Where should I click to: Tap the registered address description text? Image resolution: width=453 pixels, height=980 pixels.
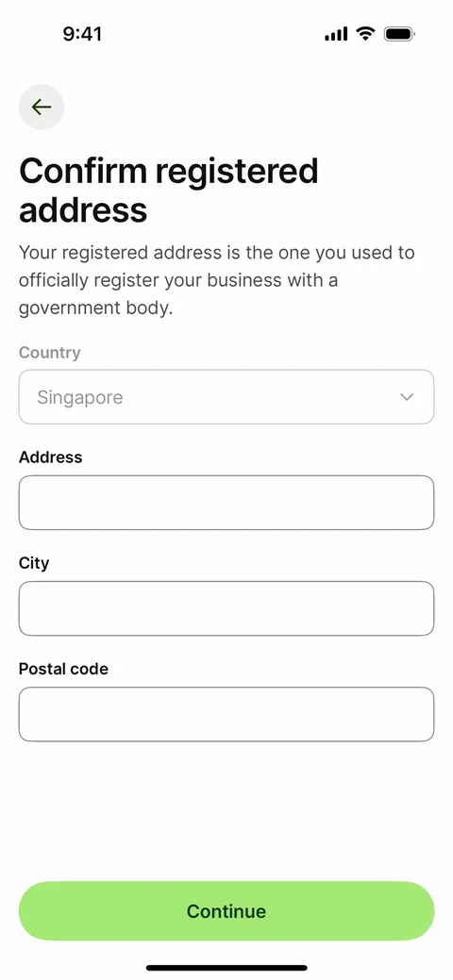[216, 281]
